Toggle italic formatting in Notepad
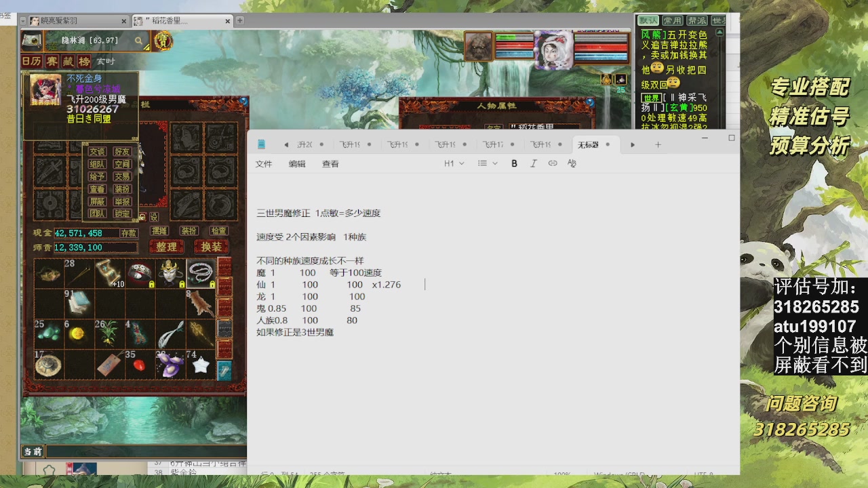Screen dimensions: 868x488 [534, 163]
